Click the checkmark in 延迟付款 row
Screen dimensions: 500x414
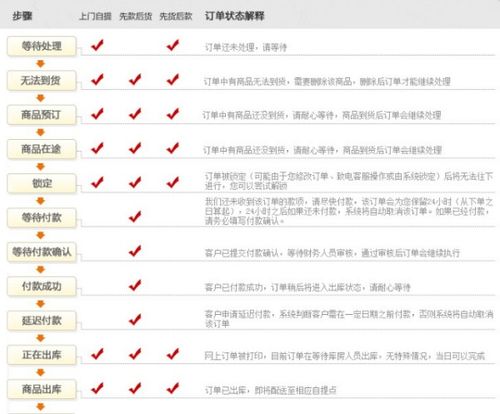pyautogui.click(x=135, y=320)
